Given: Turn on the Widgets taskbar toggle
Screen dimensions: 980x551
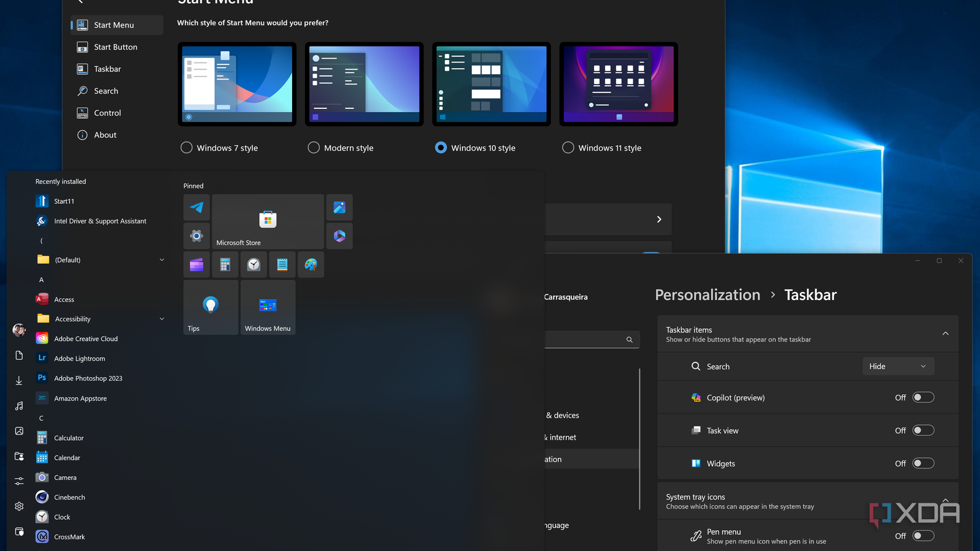Looking at the screenshot, I should coord(924,463).
